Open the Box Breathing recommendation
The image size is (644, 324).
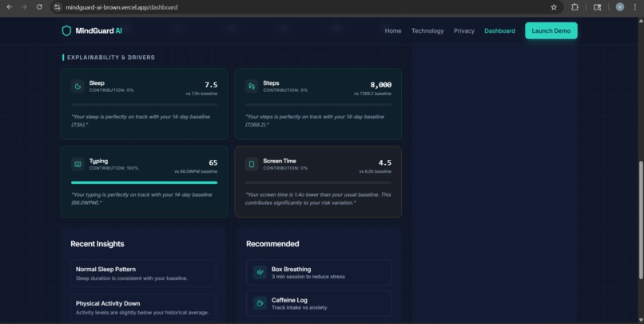click(319, 272)
